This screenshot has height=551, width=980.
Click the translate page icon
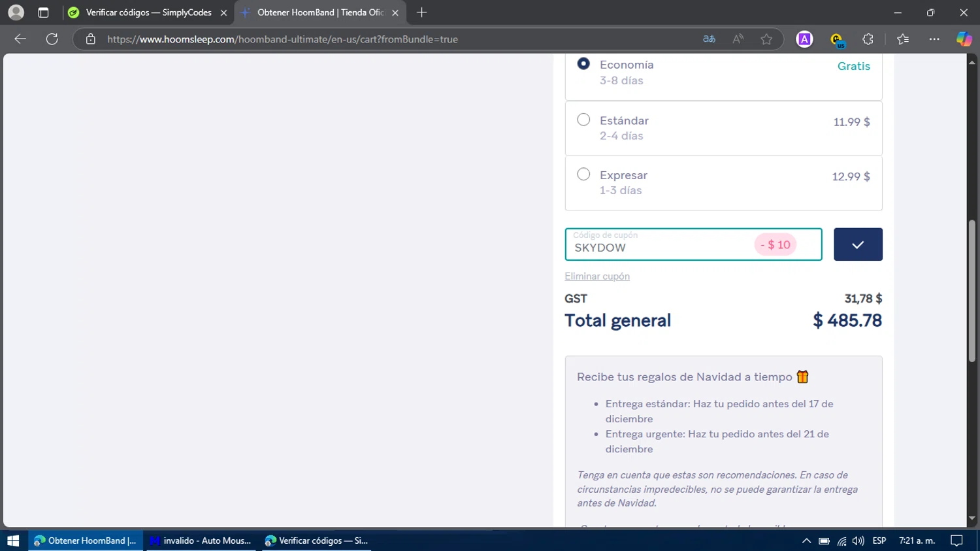point(709,39)
